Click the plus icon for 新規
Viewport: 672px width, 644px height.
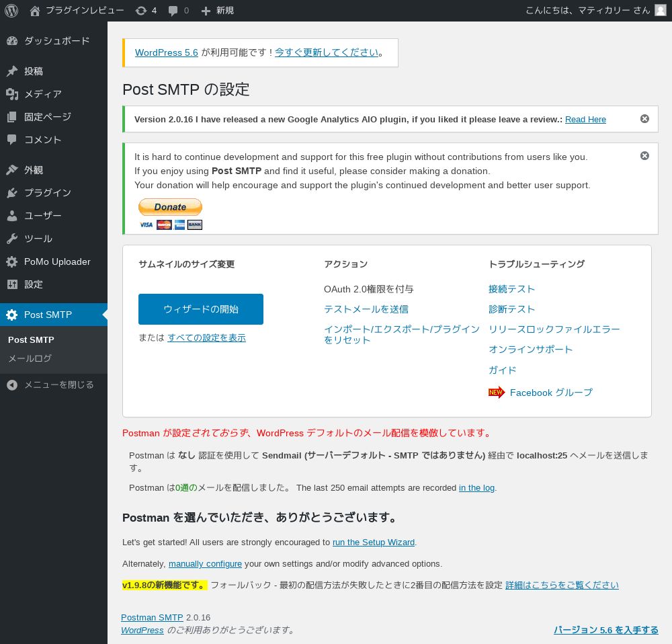click(x=206, y=11)
